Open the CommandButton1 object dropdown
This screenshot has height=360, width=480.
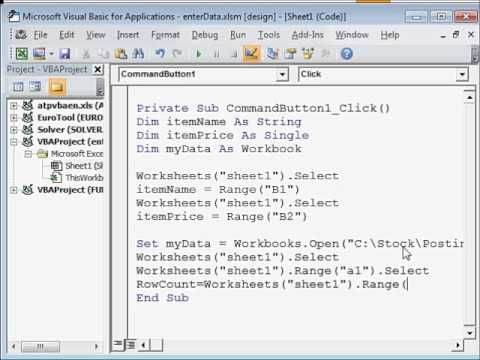(282, 74)
